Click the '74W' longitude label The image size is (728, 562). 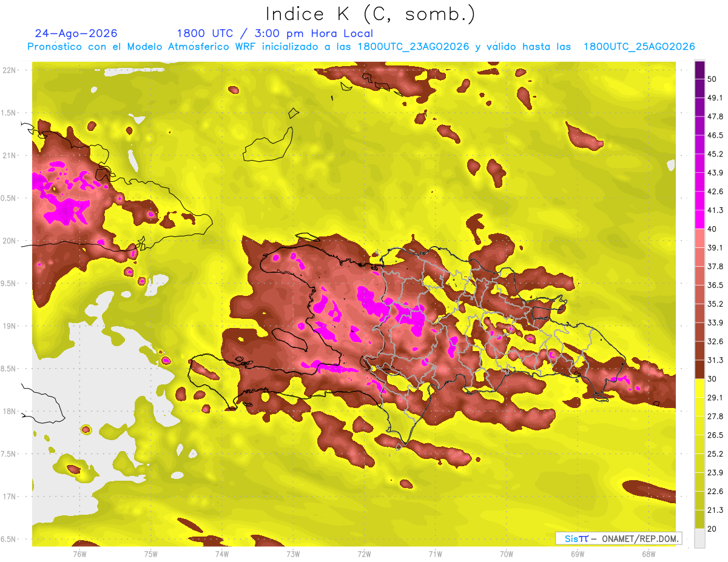pos(222,554)
